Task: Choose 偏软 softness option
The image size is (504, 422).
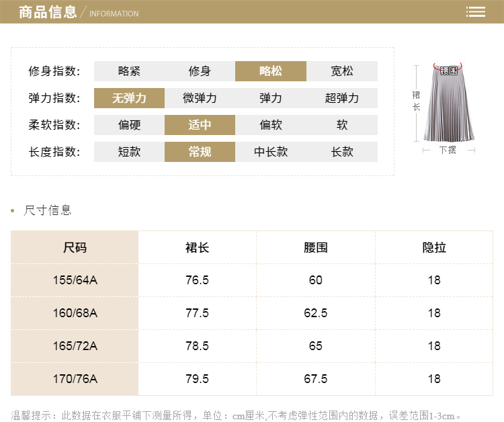Action: pos(270,125)
